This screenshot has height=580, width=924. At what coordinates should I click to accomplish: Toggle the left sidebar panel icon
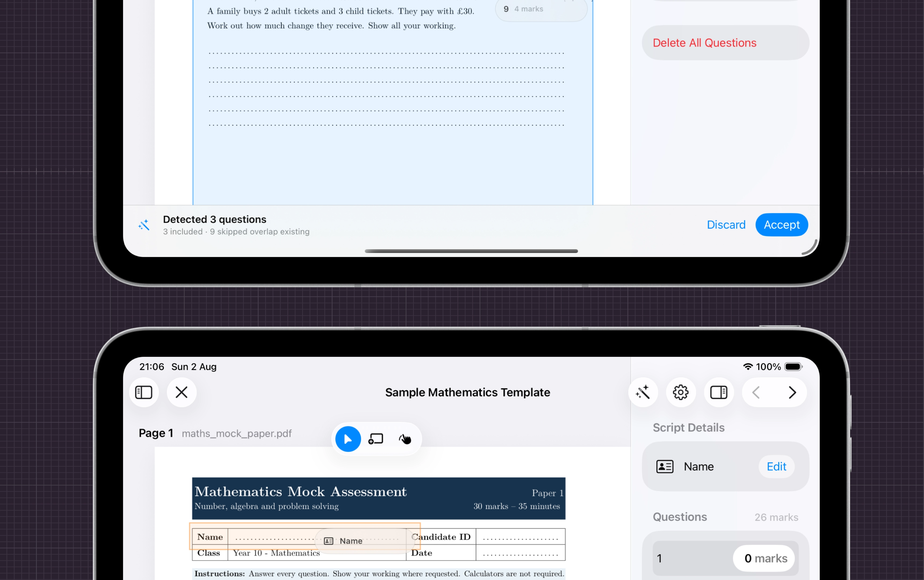(x=144, y=392)
